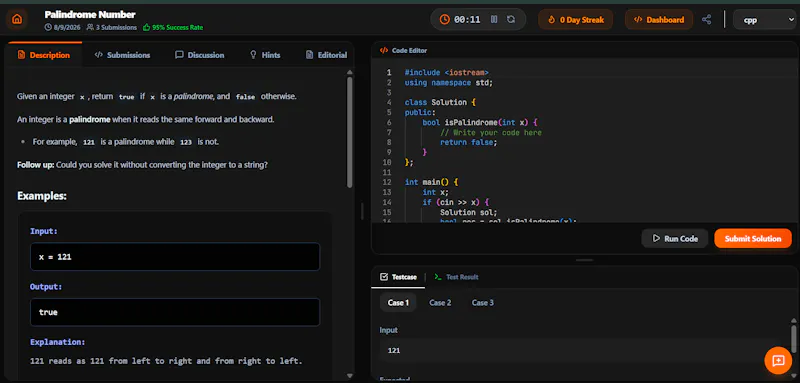Pause the timer
Image resolution: width=800 pixels, height=383 pixels.
pos(494,19)
